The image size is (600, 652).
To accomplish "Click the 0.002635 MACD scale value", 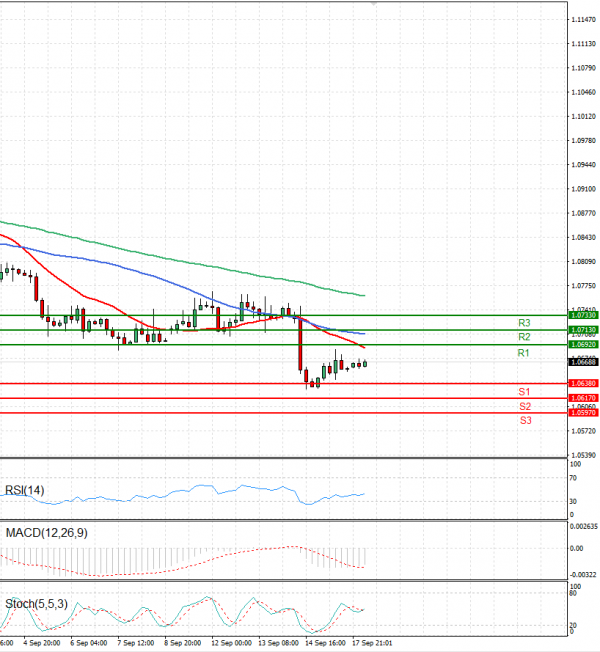I will pos(584,526).
